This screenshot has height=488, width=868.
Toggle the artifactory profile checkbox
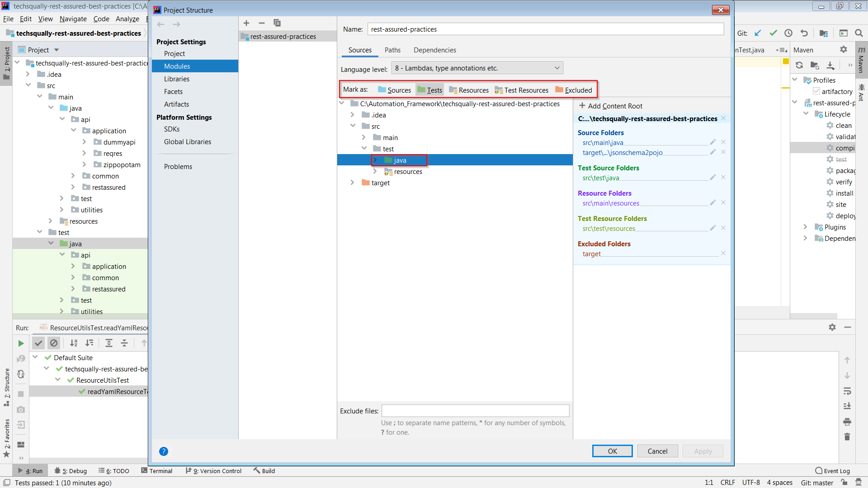click(816, 91)
